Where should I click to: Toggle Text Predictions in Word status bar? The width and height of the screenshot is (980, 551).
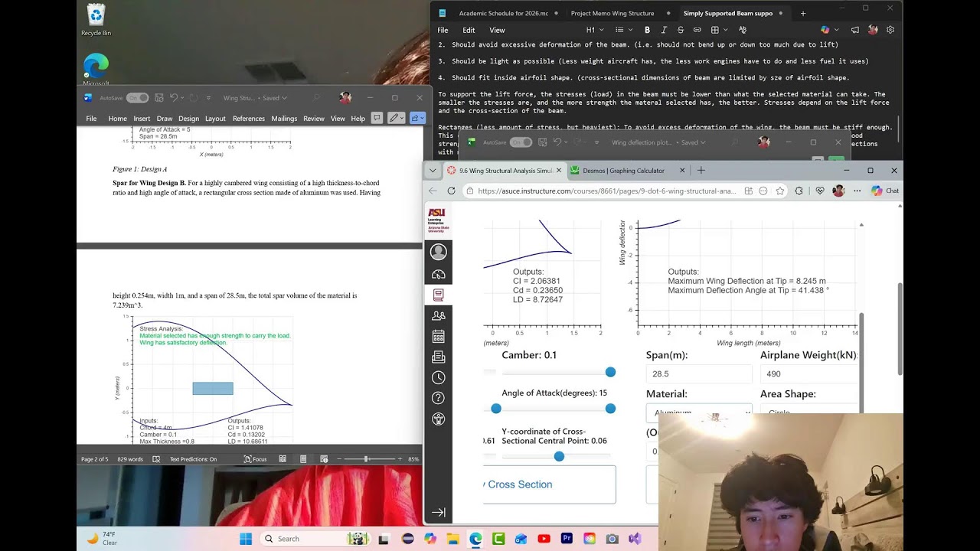[x=193, y=459]
